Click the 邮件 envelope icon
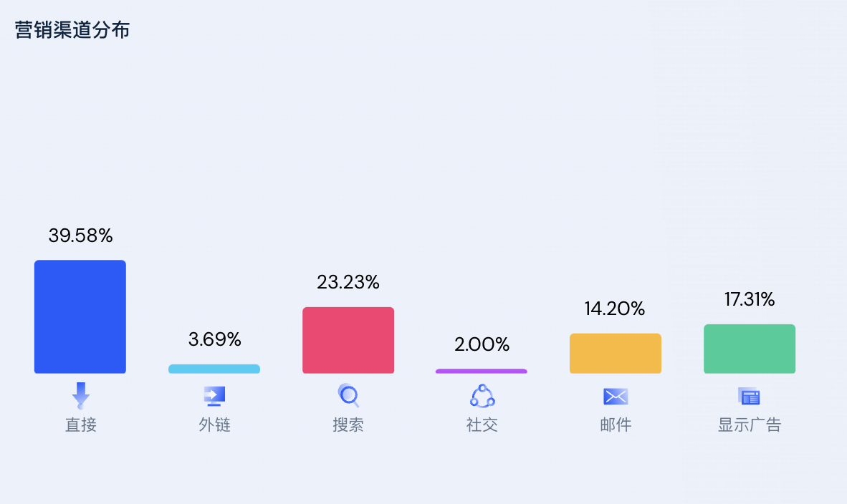This screenshot has width=847, height=504. click(x=616, y=397)
